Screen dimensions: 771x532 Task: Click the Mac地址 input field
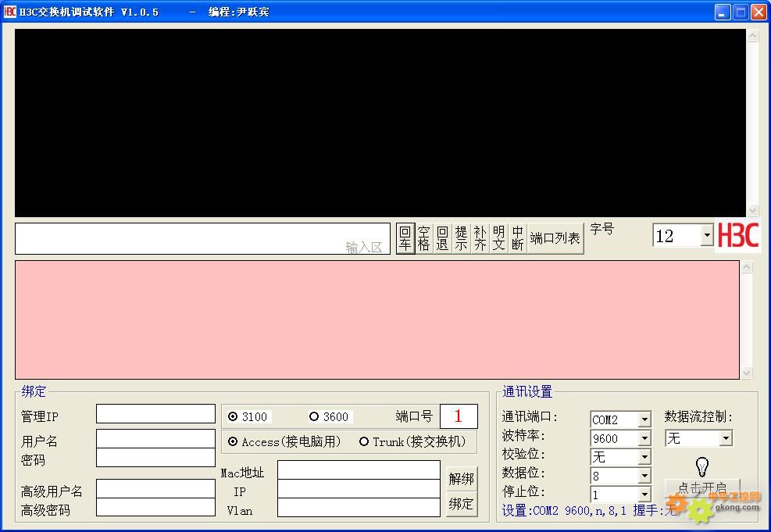pyautogui.click(x=359, y=470)
